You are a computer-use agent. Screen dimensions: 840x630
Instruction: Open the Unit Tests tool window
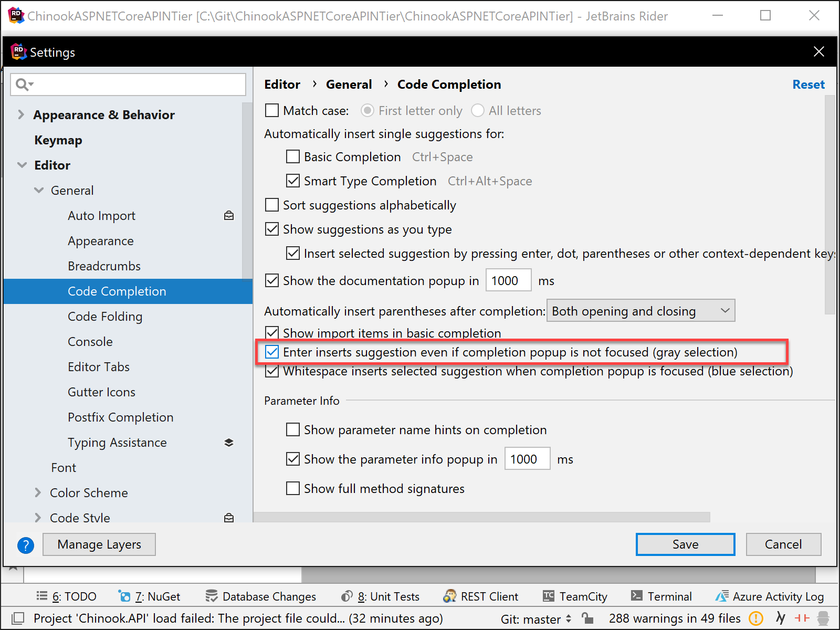click(x=380, y=596)
